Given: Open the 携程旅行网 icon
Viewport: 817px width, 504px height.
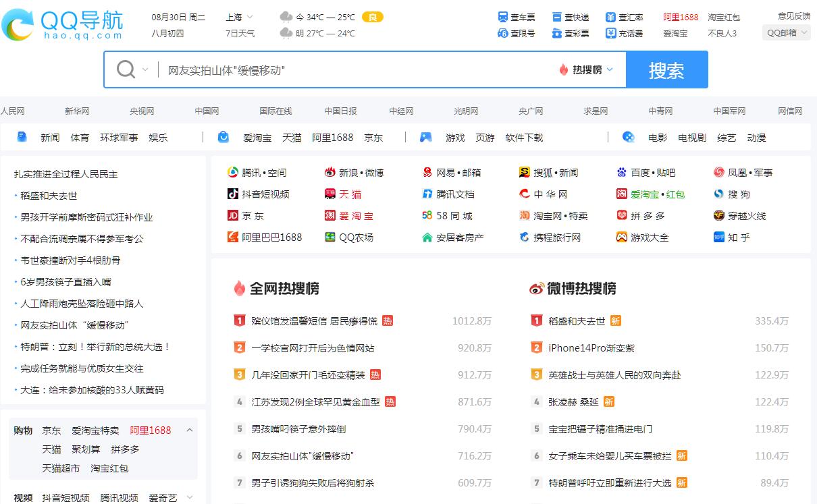Looking at the screenshot, I should 524,237.
